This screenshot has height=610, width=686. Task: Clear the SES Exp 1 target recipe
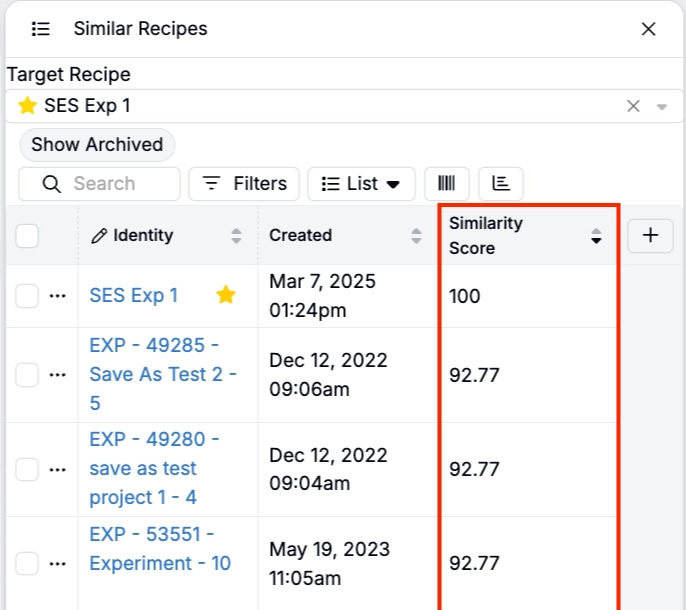tap(633, 106)
